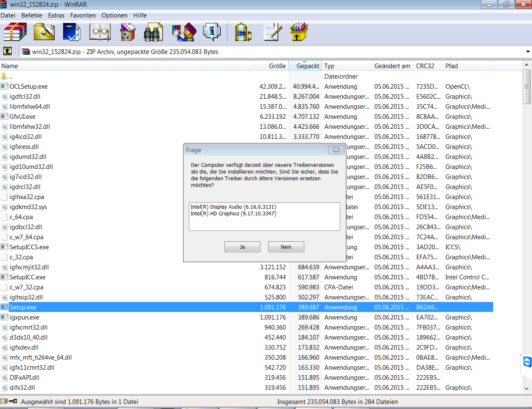Image resolution: width=532 pixels, height=409 pixels.
Task: Select the igfxcmjit32.dll file row
Action: coord(247,267)
